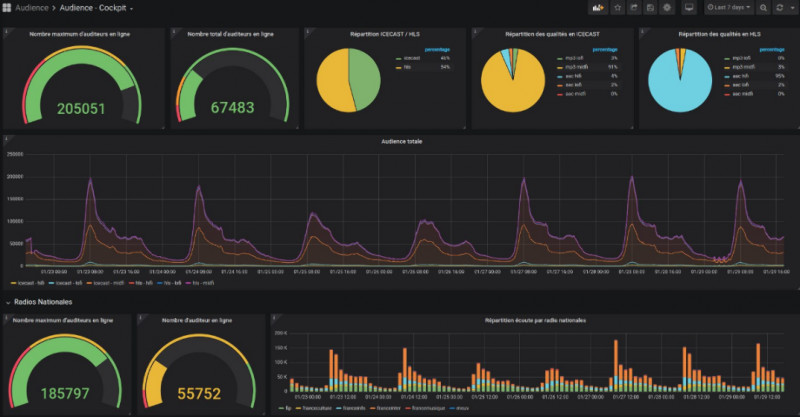Click the Add panel icon
Viewport: 800px width, 417px height.
599,8
